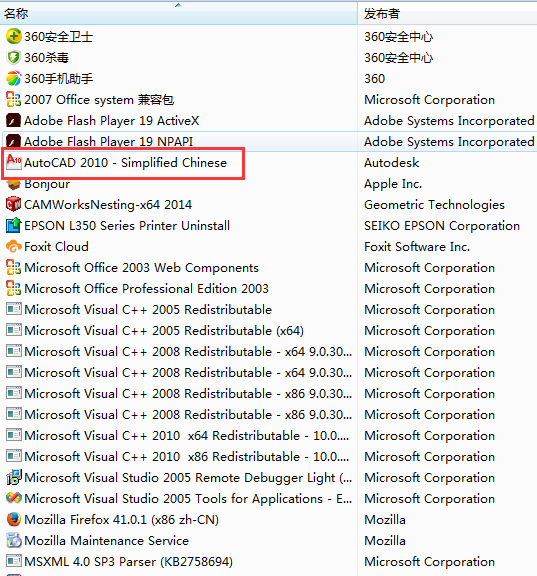Image resolution: width=537 pixels, height=576 pixels.
Task: Select MSXML 4.0 SP3 Parser (KB2758694) entry
Action: pos(129,561)
